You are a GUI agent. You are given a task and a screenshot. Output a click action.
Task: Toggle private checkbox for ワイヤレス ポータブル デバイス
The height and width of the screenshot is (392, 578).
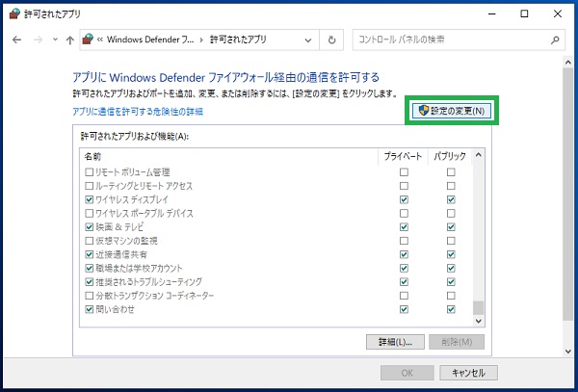[404, 213]
